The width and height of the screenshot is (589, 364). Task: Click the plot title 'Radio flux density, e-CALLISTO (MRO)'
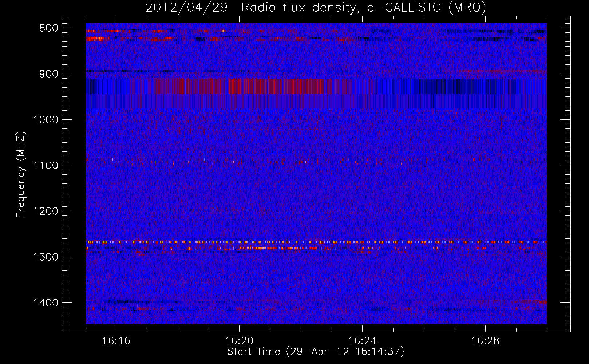(363, 7)
